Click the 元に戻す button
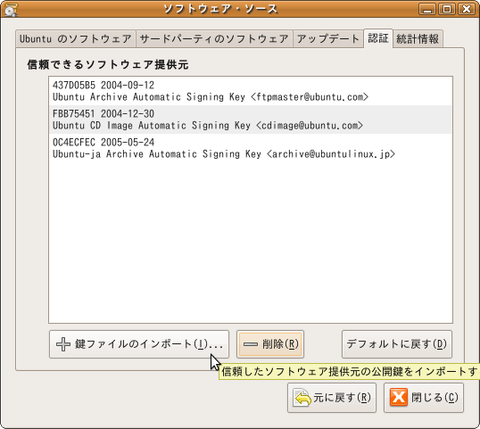Screen dimensions: 480x429 click(332, 398)
